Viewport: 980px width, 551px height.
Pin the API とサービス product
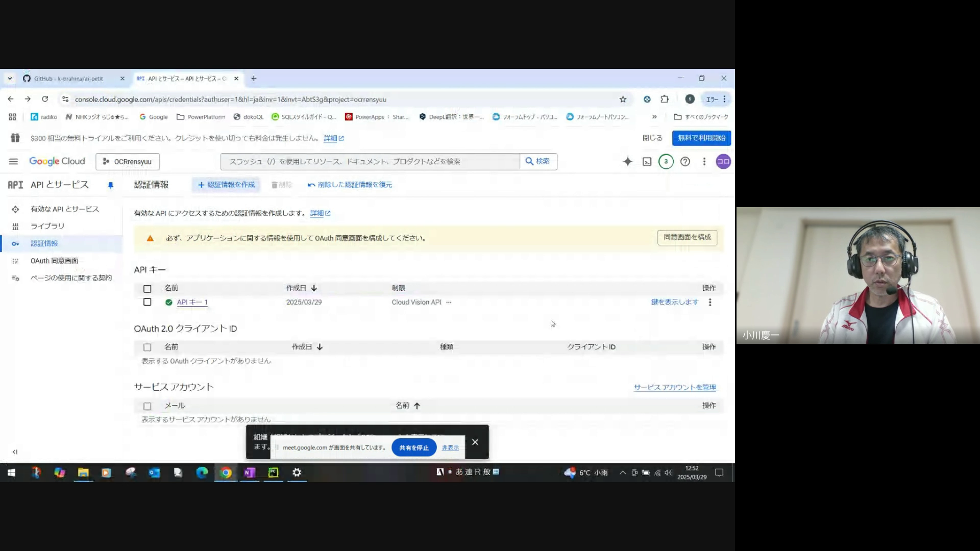[111, 185]
